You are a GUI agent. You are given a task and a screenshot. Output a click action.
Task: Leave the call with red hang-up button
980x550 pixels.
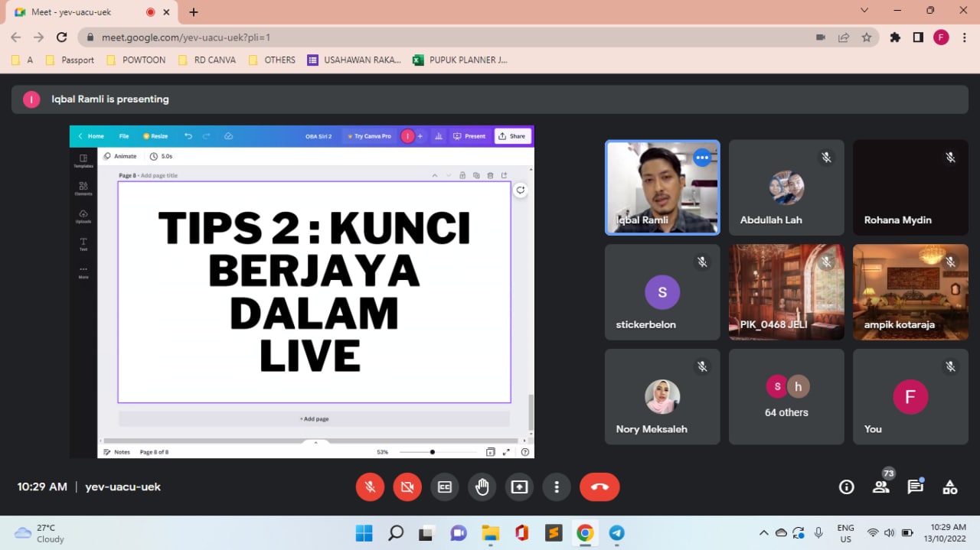tap(599, 487)
